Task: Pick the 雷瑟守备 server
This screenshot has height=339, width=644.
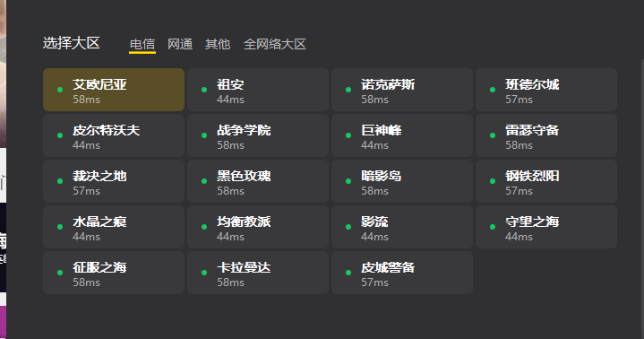Action: [546, 135]
